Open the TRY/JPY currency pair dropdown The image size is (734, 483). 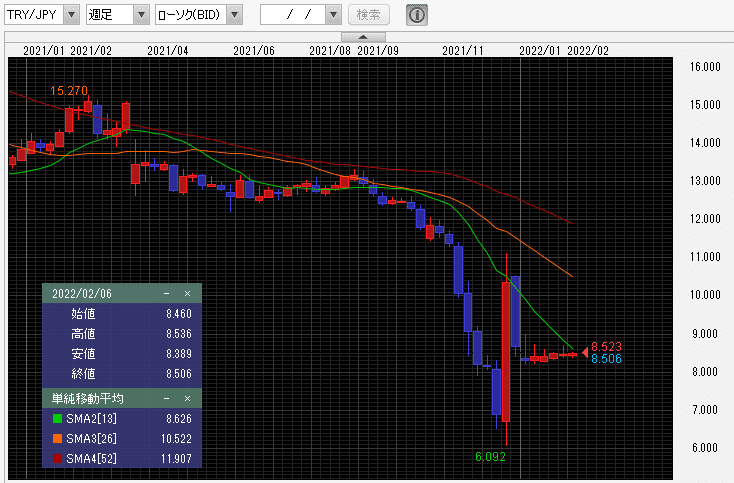pos(72,15)
